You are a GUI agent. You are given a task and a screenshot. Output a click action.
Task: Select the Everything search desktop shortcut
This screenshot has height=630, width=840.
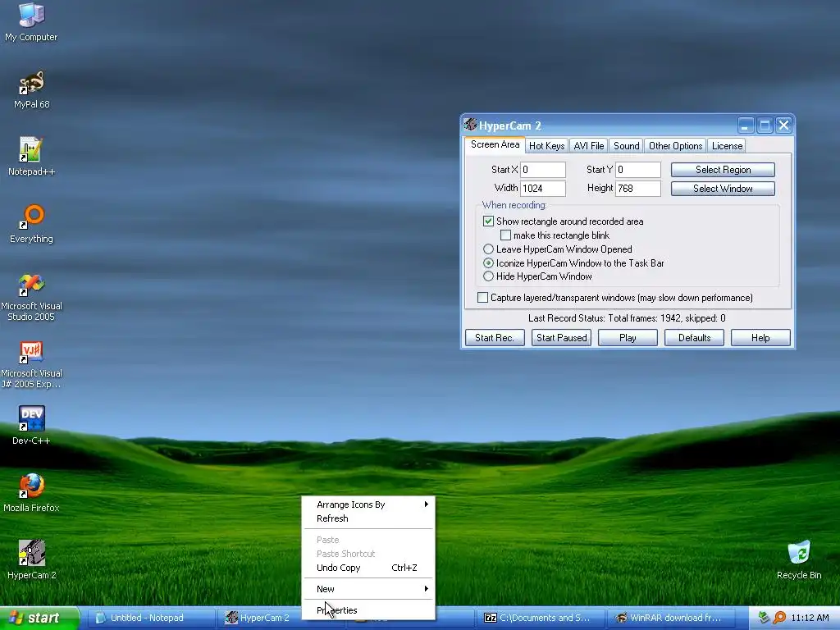tap(32, 223)
